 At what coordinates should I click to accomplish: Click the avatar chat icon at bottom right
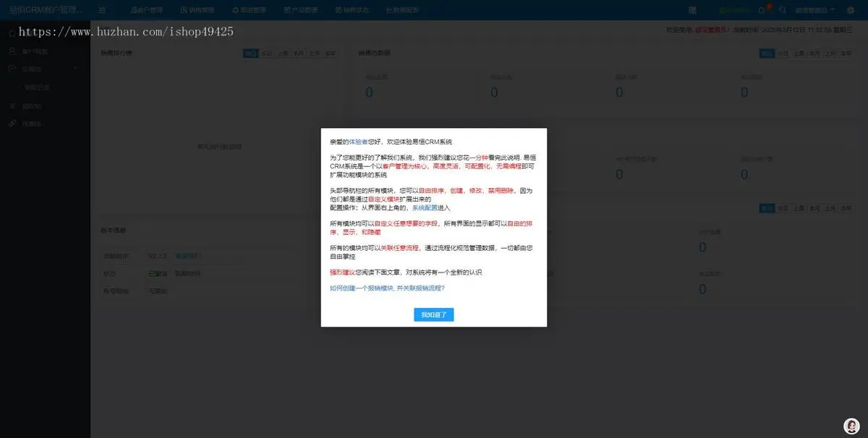[x=851, y=426]
